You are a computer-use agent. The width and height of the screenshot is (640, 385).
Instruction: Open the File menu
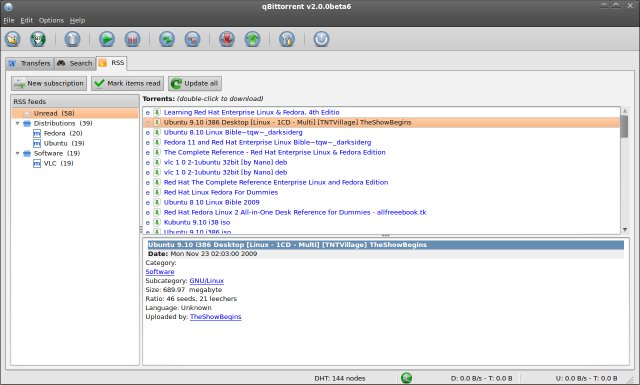[x=9, y=20]
